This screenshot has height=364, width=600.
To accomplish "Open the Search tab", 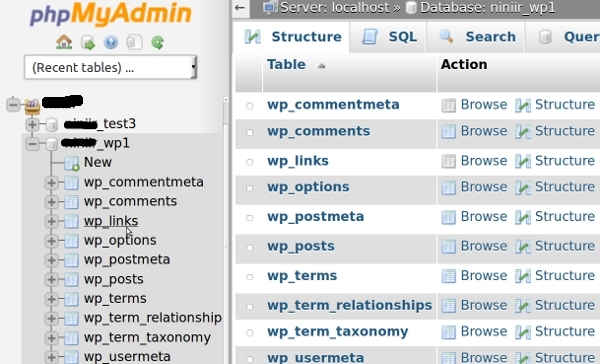I will [476, 37].
